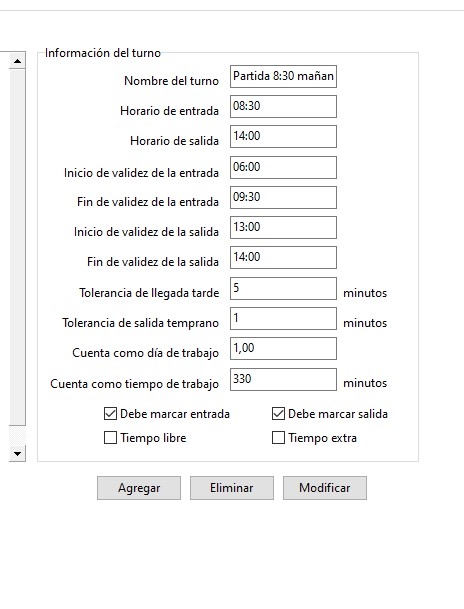
Task: Edit Tolerancia de salida temprano field
Action: (x=283, y=318)
